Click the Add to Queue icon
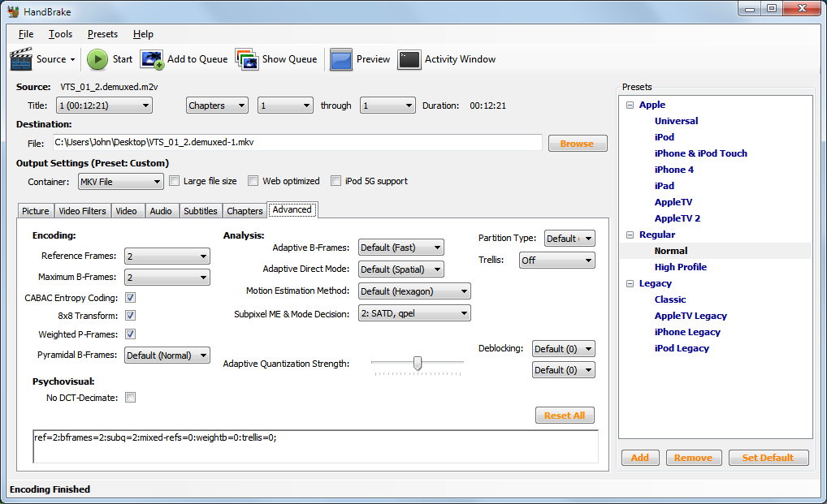 (x=152, y=59)
